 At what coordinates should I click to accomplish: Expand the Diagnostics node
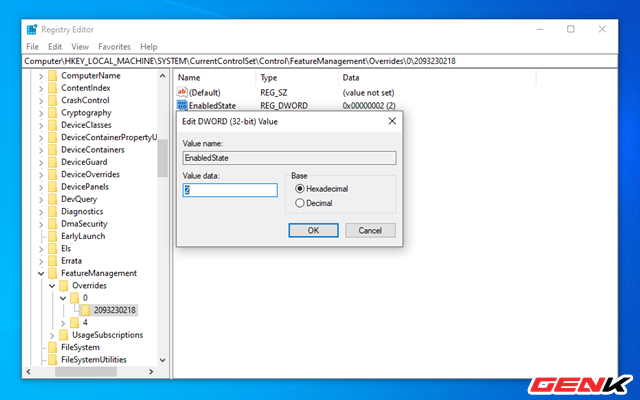tap(41, 212)
